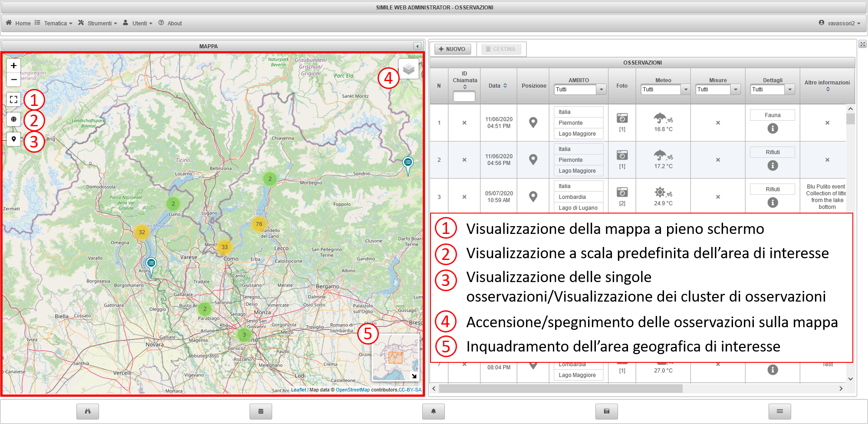Open the OpenStreetMap attribution link
The width and height of the screenshot is (868, 424).
352,390
